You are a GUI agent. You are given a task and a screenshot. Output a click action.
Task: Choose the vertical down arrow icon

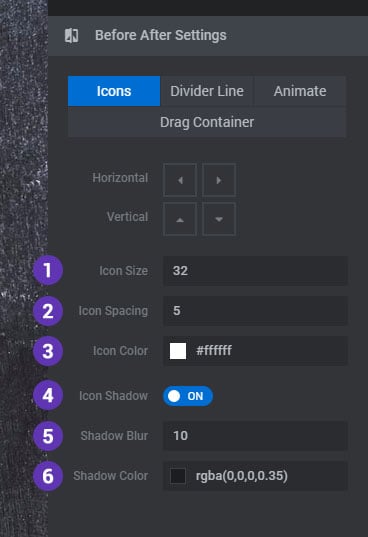219,219
